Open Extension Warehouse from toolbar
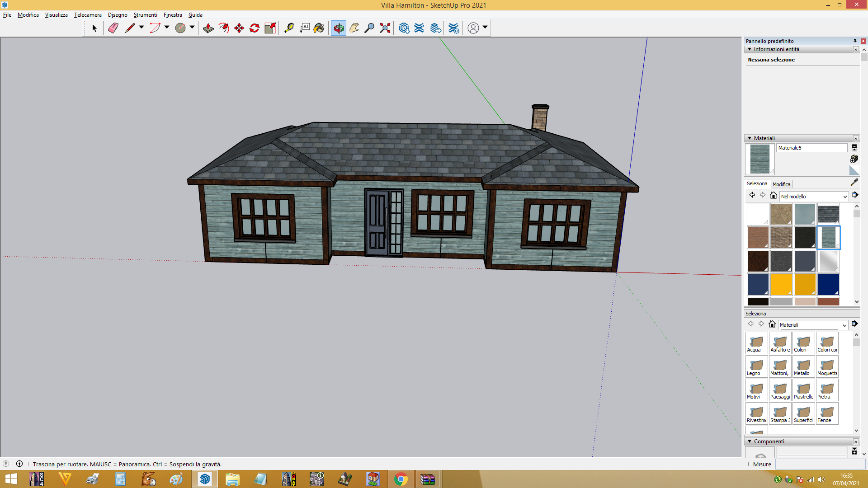The height and width of the screenshot is (488, 868). point(420,28)
